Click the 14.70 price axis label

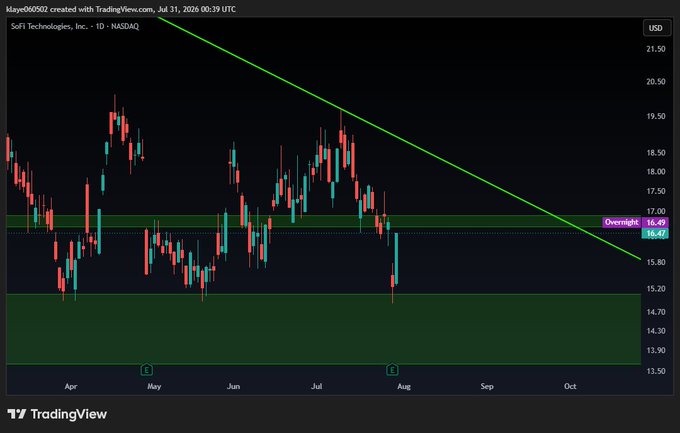[x=655, y=312]
